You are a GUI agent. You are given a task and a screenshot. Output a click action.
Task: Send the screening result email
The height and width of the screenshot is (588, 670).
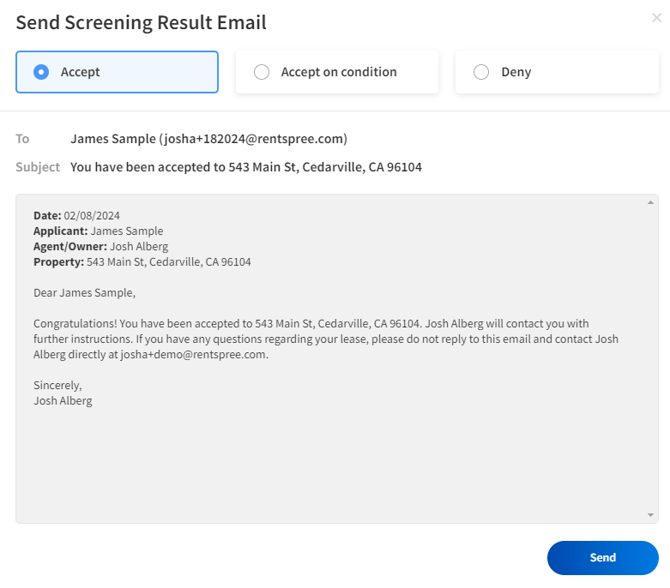602,558
